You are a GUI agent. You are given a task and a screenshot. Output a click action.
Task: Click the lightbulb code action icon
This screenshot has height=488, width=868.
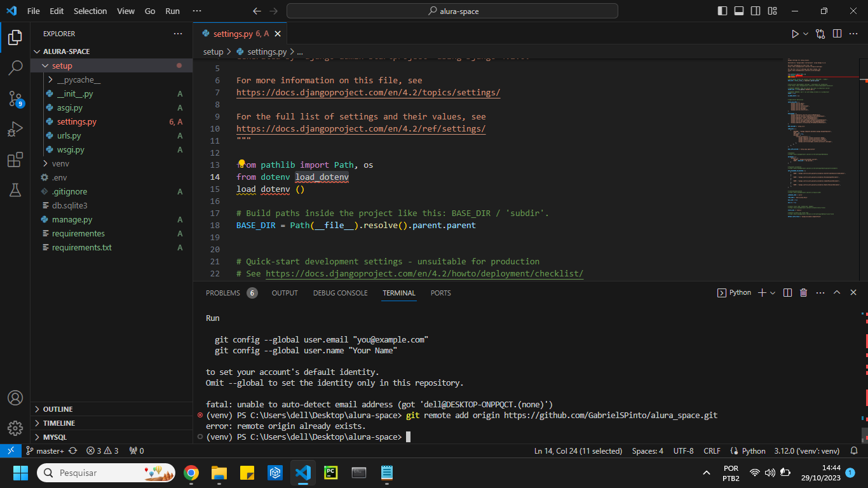point(241,164)
